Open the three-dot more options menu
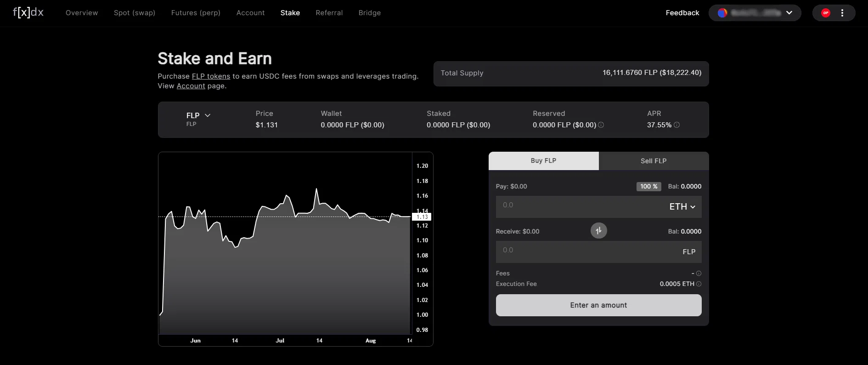The height and width of the screenshot is (365, 868). point(842,13)
